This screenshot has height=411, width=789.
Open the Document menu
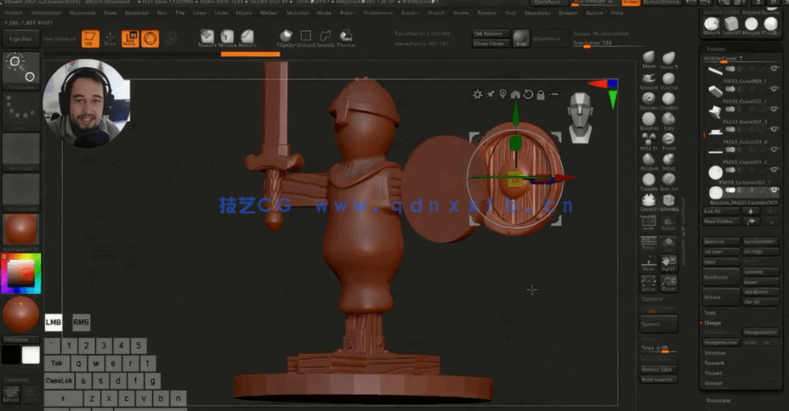[83, 13]
